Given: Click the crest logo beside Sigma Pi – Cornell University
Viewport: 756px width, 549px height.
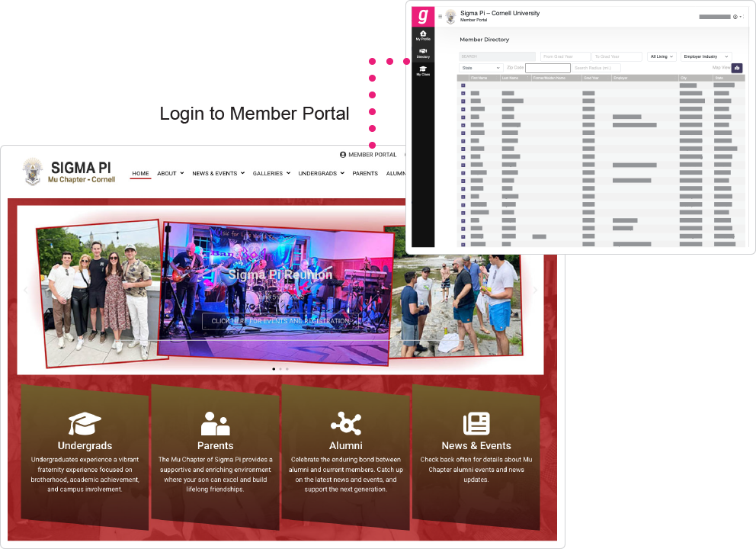Looking at the screenshot, I should click(x=451, y=17).
